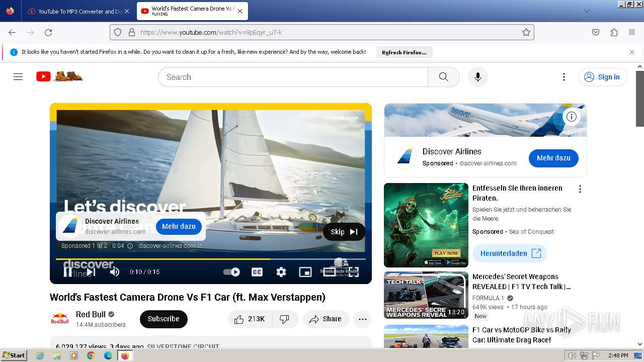Start voice search with microphone icon
Viewport: 644px width, 362px height.
click(478, 77)
